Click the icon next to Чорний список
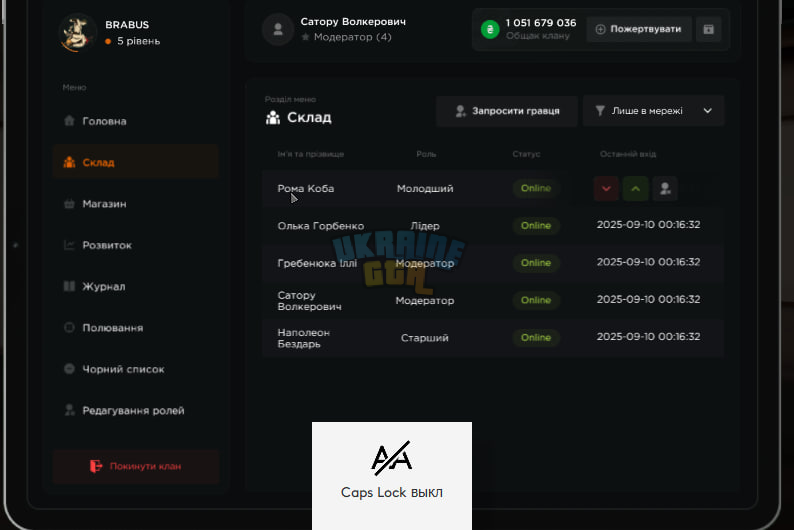 click(69, 369)
